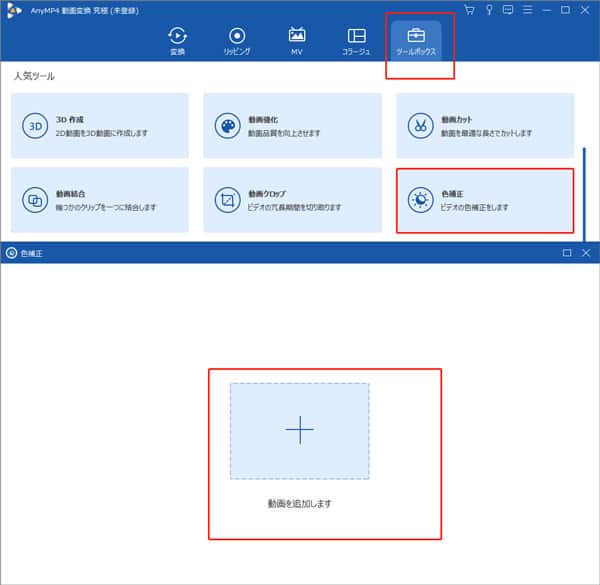This screenshot has width=600, height=585.
Task: Switch to the MV tab
Action: pos(297,41)
